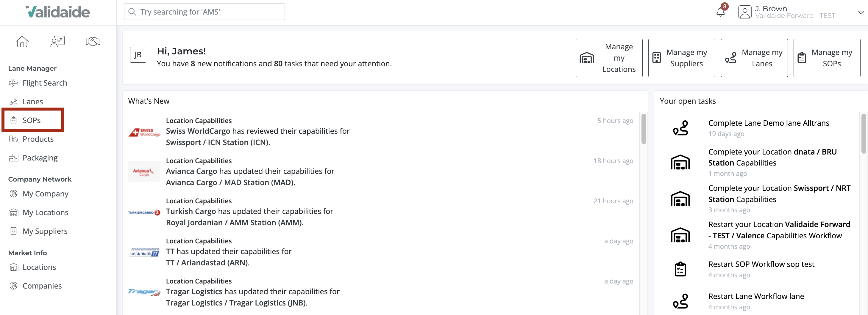
Task: Open the notification bell with 8 alerts
Action: (x=720, y=12)
